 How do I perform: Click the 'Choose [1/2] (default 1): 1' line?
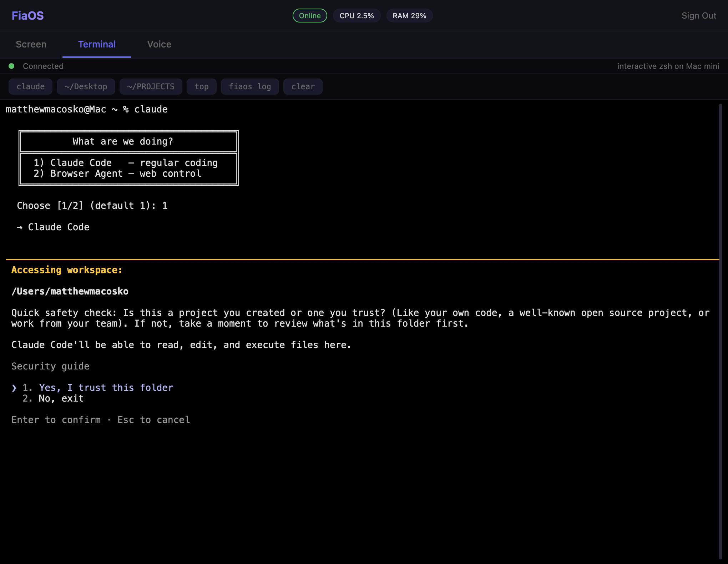point(92,206)
